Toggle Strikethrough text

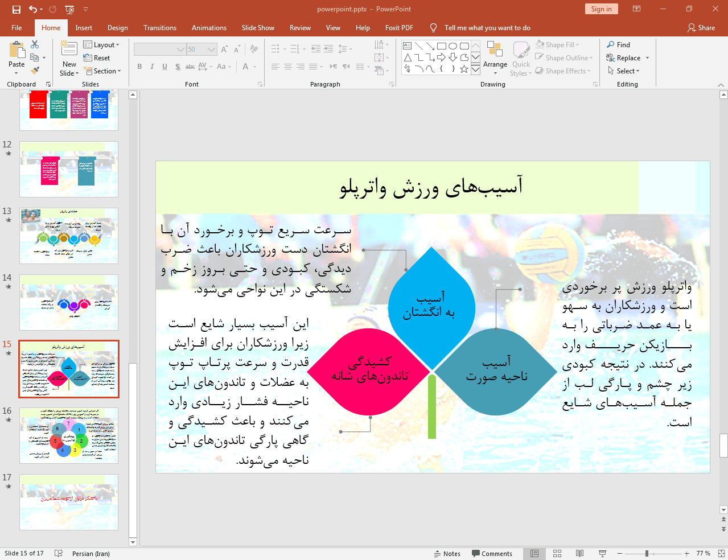click(x=190, y=67)
